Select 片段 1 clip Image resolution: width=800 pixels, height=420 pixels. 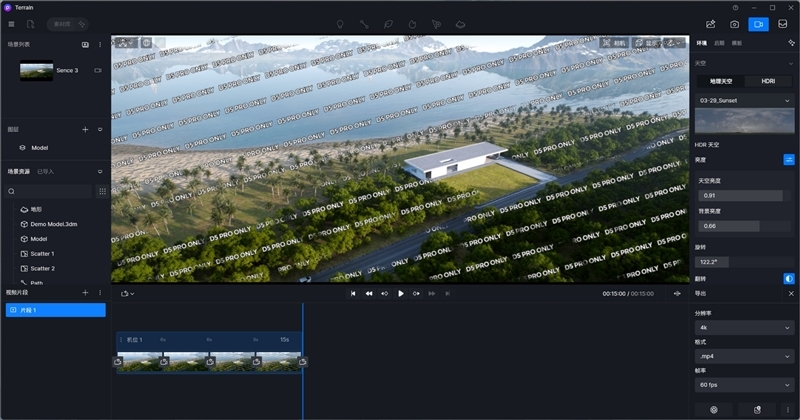[56, 310]
